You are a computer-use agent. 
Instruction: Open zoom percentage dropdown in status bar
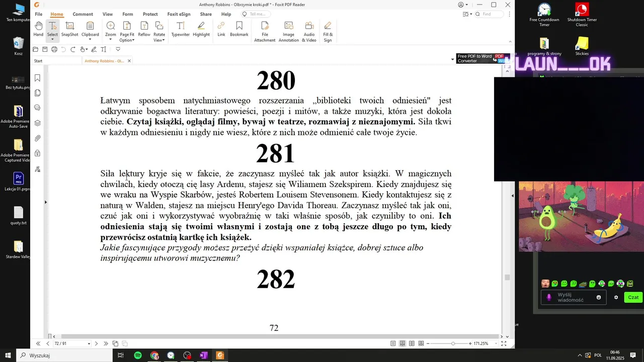pyautogui.click(x=496, y=344)
